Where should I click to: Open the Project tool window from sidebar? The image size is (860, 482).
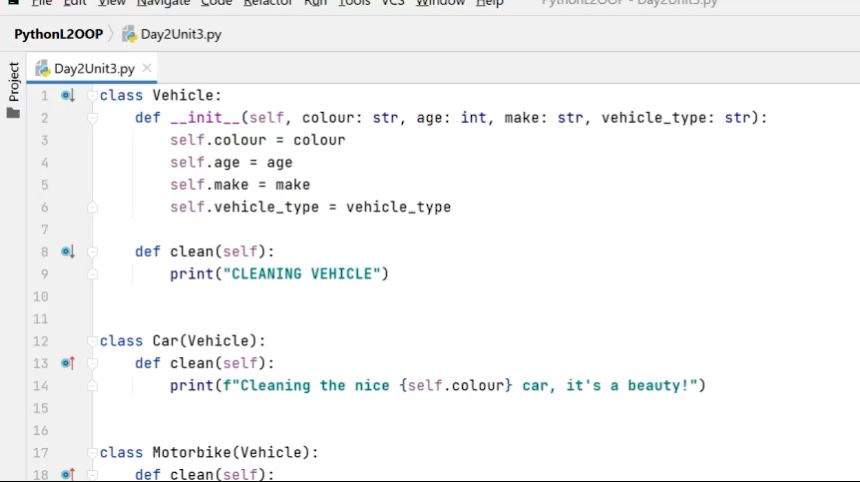coord(13,84)
